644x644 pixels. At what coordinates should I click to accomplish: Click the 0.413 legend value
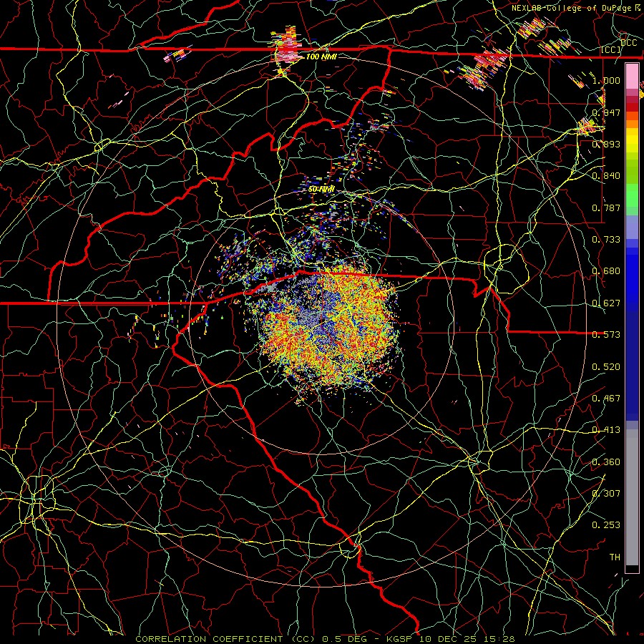click(606, 430)
